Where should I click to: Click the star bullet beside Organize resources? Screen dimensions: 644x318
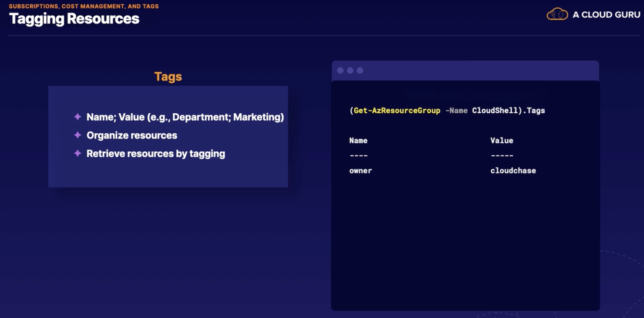(x=77, y=135)
